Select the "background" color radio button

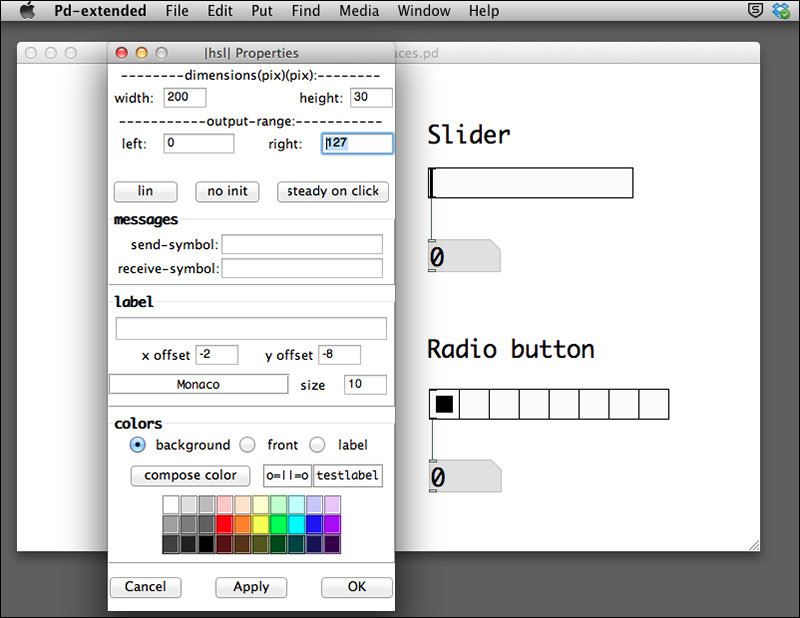(138, 445)
